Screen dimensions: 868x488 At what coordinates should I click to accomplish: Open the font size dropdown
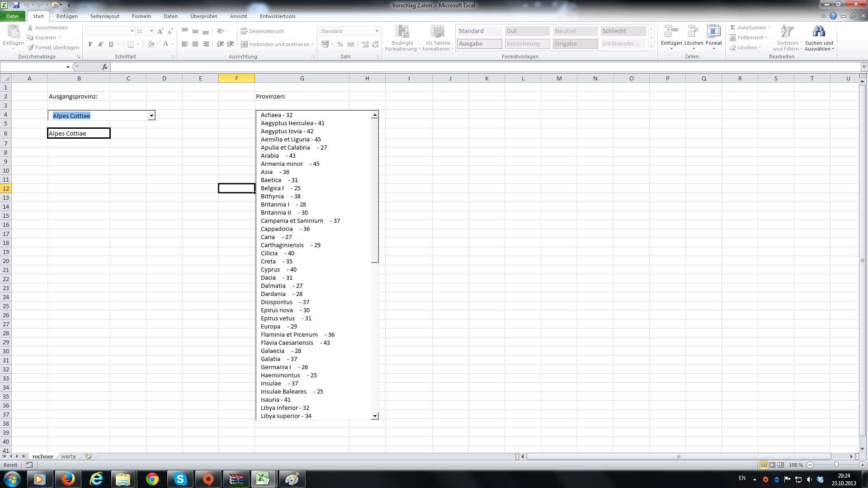click(x=151, y=31)
